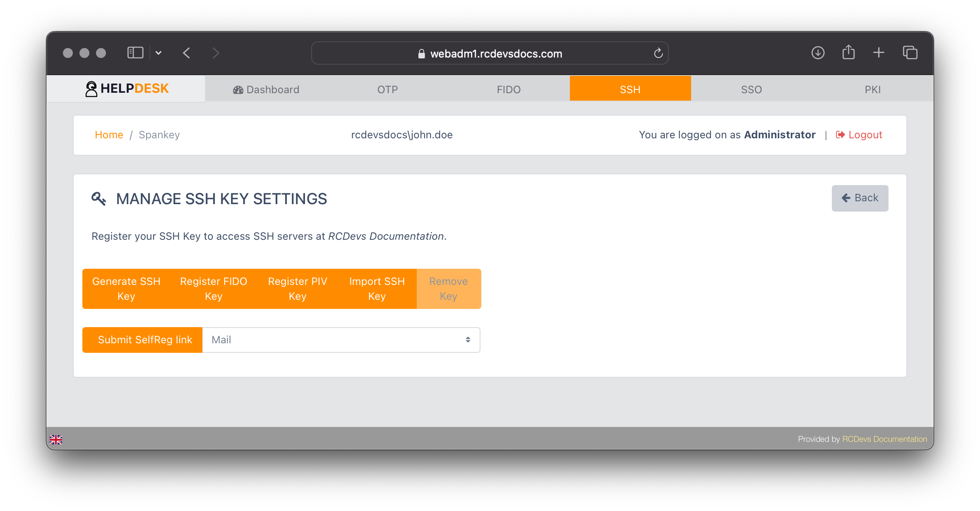The image size is (980, 511).
Task: Reload the page with refresh icon
Action: (658, 53)
